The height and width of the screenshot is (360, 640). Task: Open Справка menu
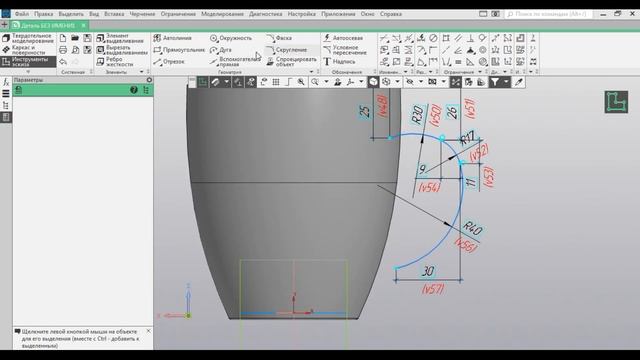[x=391, y=14]
